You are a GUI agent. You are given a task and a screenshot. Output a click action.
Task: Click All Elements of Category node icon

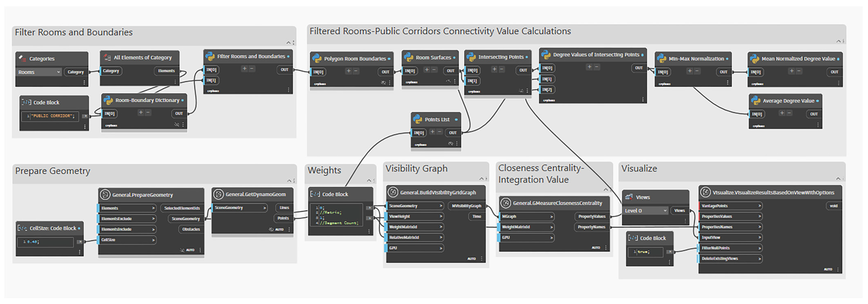click(107, 58)
